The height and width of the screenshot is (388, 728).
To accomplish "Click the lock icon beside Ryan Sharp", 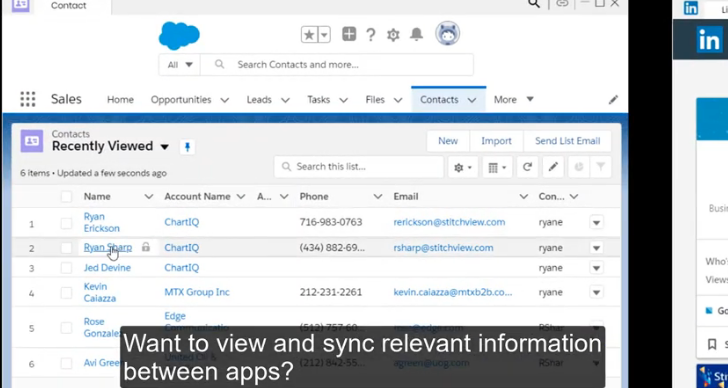I will coord(146,247).
